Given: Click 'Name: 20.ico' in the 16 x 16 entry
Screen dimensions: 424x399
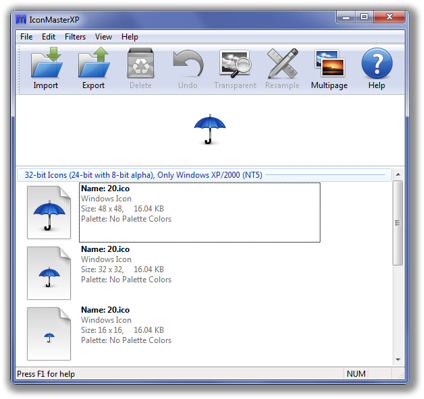Looking at the screenshot, I should [x=105, y=310].
